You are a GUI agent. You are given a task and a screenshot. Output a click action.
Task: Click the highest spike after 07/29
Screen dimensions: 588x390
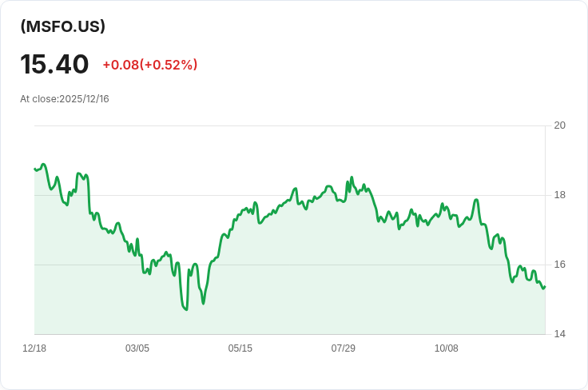352,177
